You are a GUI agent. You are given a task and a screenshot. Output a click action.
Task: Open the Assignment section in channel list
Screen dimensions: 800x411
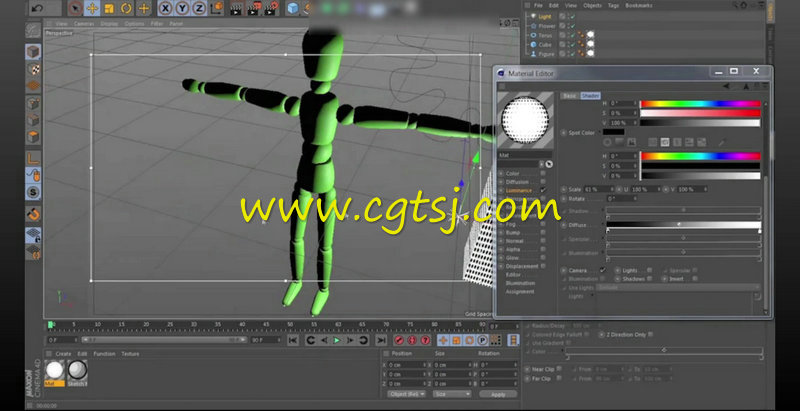pyautogui.click(x=519, y=292)
